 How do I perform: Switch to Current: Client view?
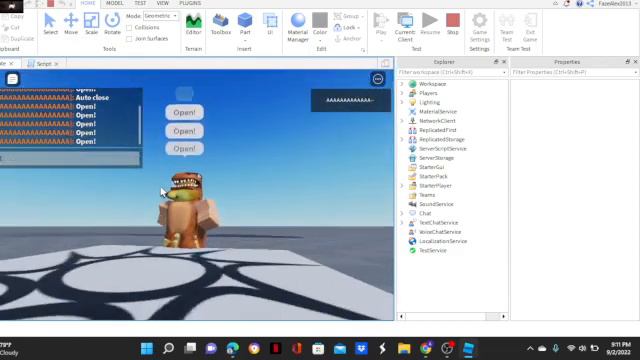click(x=405, y=27)
